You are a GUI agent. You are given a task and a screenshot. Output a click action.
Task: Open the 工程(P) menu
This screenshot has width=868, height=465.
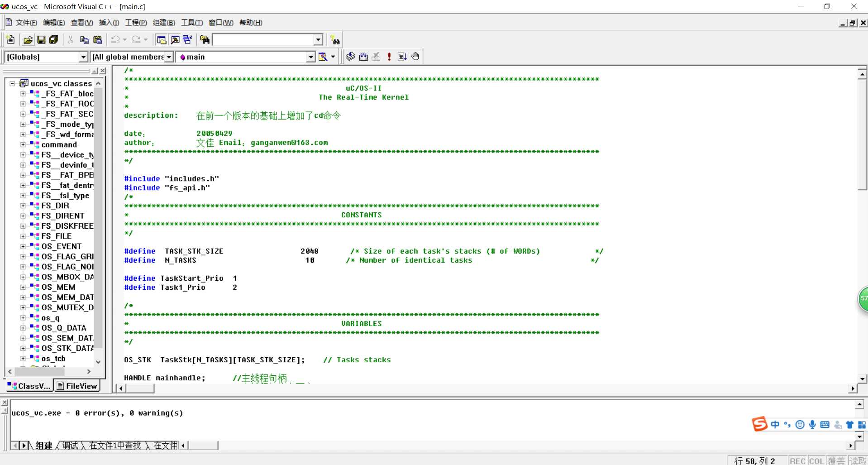pos(136,23)
